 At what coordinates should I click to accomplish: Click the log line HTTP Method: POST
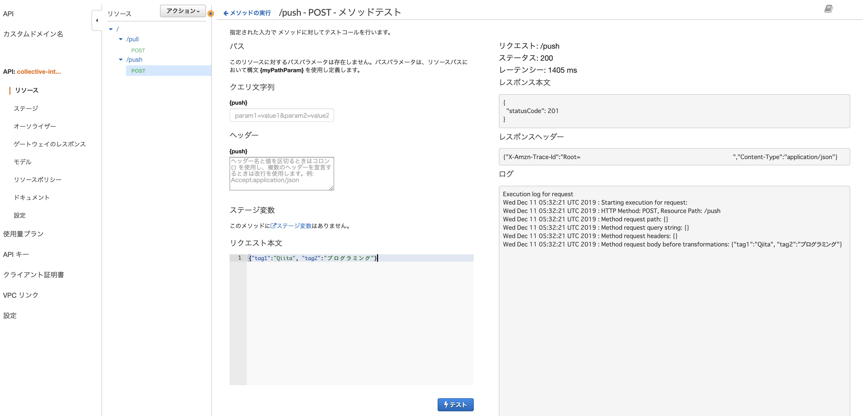[x=612, y=211]
